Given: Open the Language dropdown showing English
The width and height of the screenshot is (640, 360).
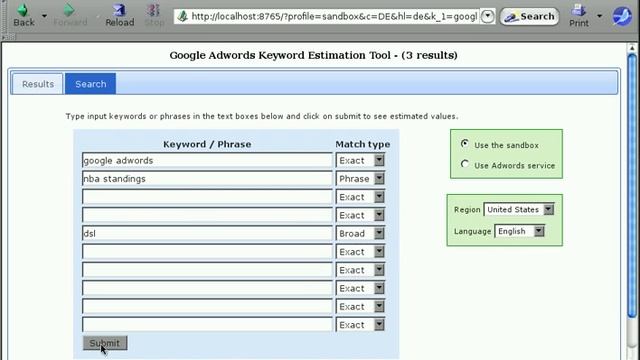Looking at the screenshot, I should 520,231.
